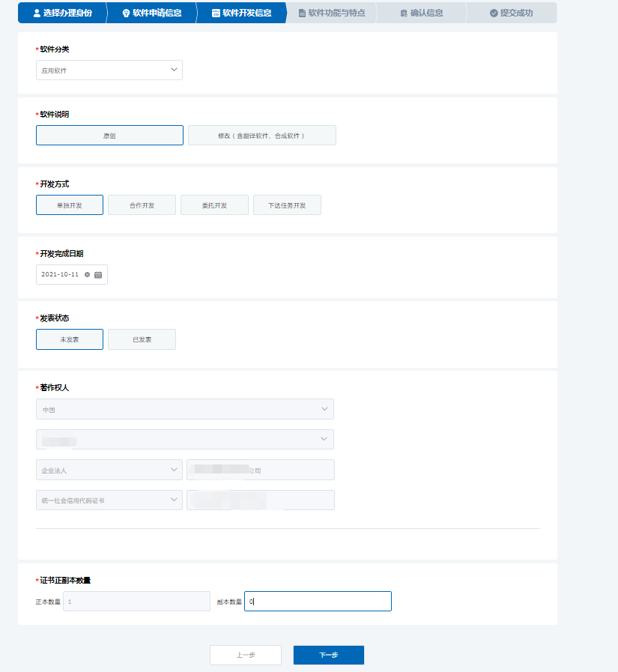Click the 软件说明 heading text
Screen dimensions: 618x672
coord(55,115)
